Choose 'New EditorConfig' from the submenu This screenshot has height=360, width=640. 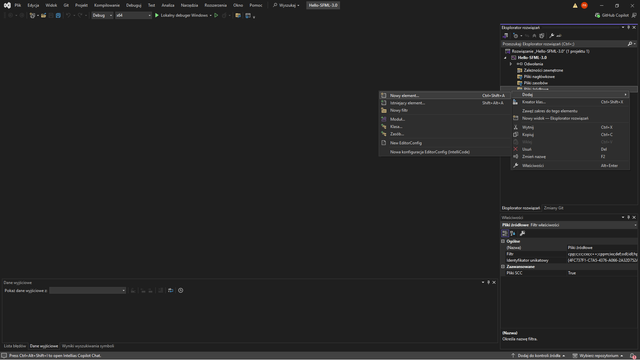click(x=444, y=143)
